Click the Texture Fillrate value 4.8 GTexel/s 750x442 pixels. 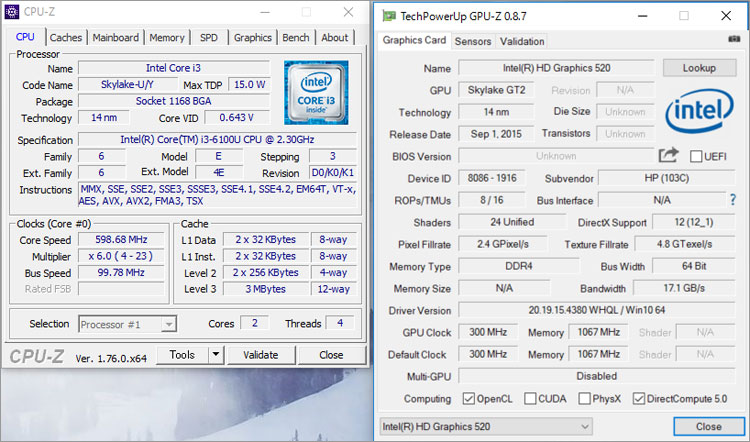tap(684, 244)
